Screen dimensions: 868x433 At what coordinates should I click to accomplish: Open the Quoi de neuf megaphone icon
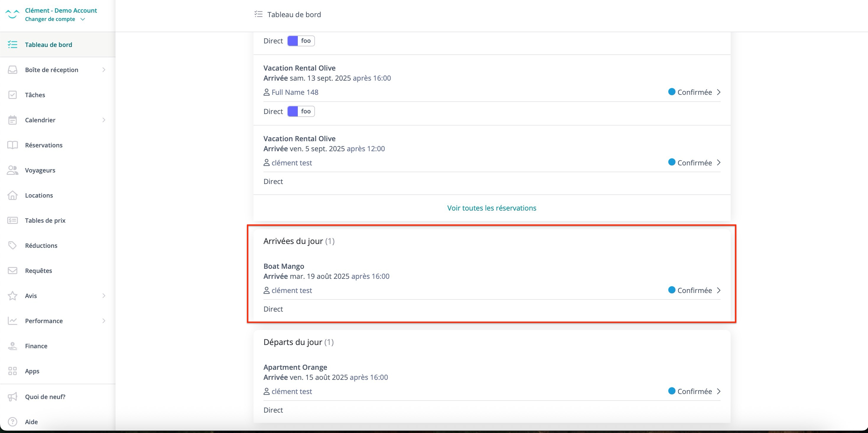point(12,397)
